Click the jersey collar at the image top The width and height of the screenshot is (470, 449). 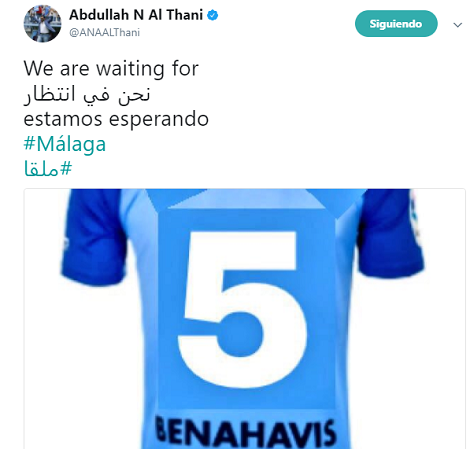[x=245, y=199]
